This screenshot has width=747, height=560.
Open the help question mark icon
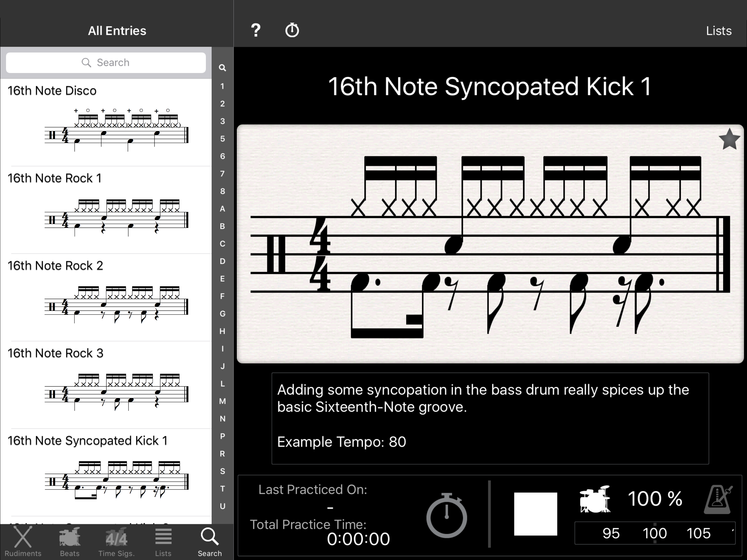[256, 30]
